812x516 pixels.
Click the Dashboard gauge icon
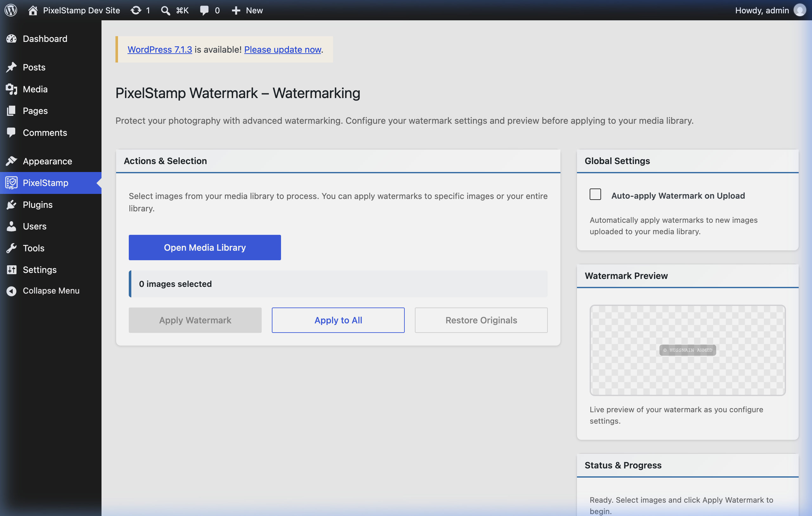tap(11, 39)
